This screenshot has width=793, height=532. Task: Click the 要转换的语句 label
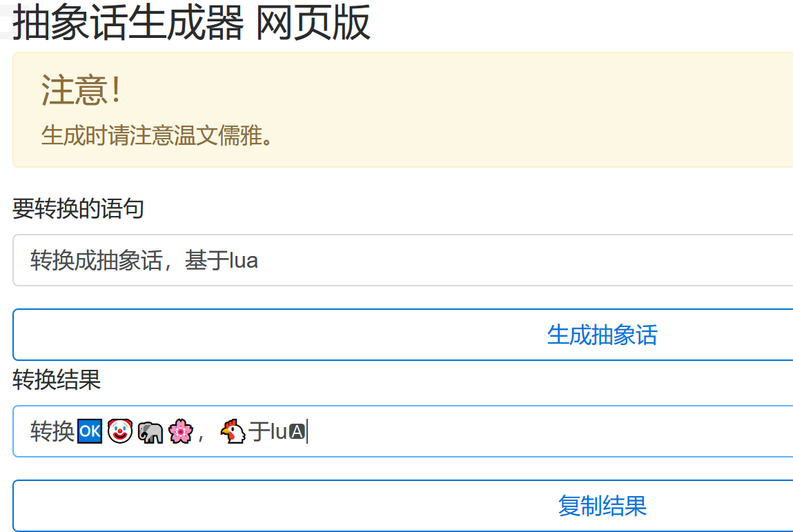coord(78,208)
